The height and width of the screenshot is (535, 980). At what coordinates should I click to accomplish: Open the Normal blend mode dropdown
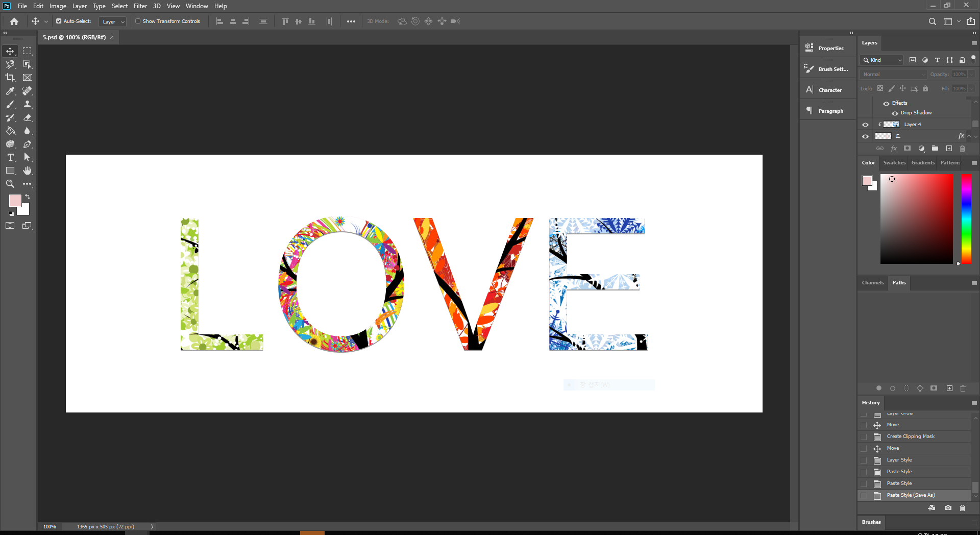tap(893, 75)
